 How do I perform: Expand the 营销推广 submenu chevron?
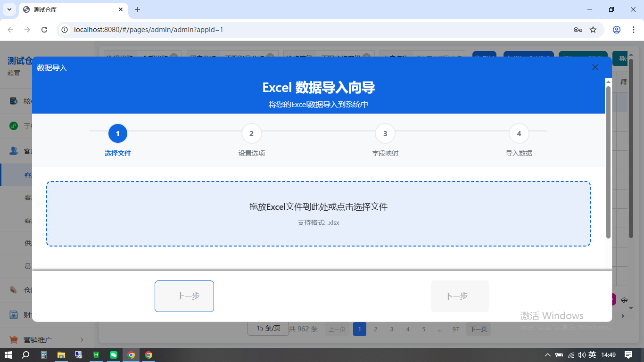point(81,339)
